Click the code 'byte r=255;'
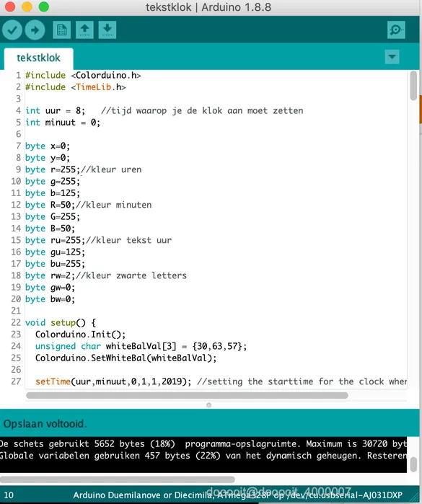 coord(53,169)
